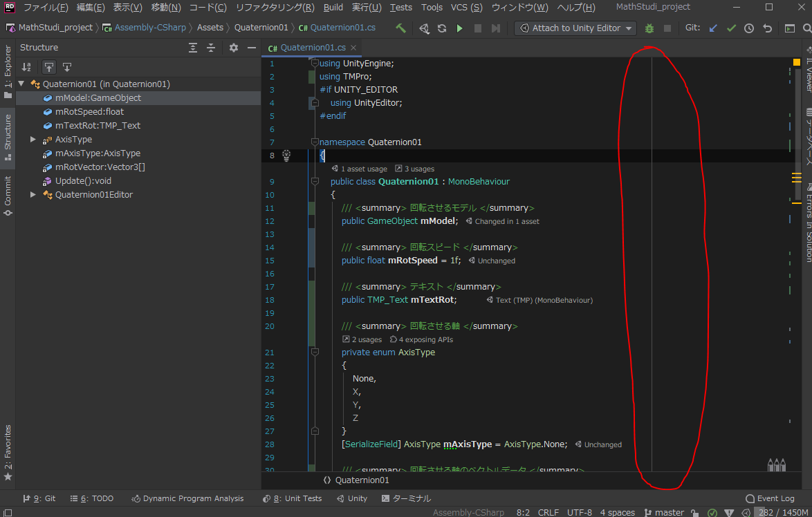This screenshot has height=517, width=812.
Task: Click the Build Solution hammer icon
Action: [400, 28]
